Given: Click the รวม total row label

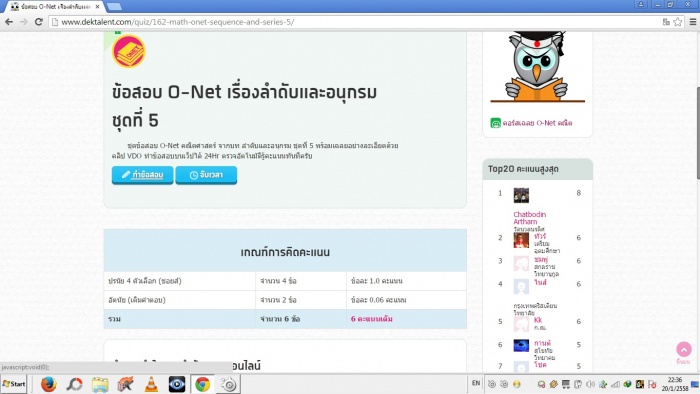Looking at the screenshot, I should point(114,319).
